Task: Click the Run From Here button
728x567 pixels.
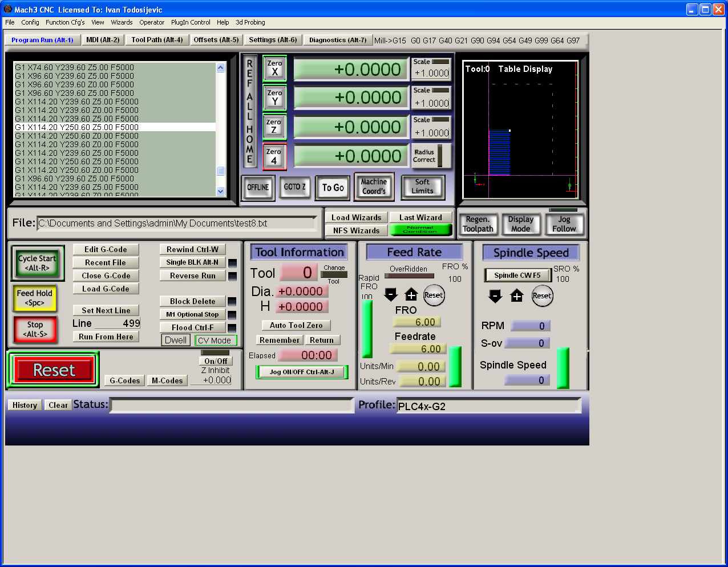Action: (x=106, y=337)
